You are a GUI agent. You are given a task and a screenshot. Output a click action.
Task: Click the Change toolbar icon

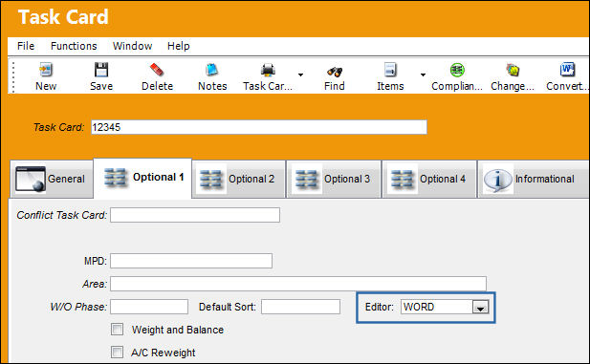513,70
